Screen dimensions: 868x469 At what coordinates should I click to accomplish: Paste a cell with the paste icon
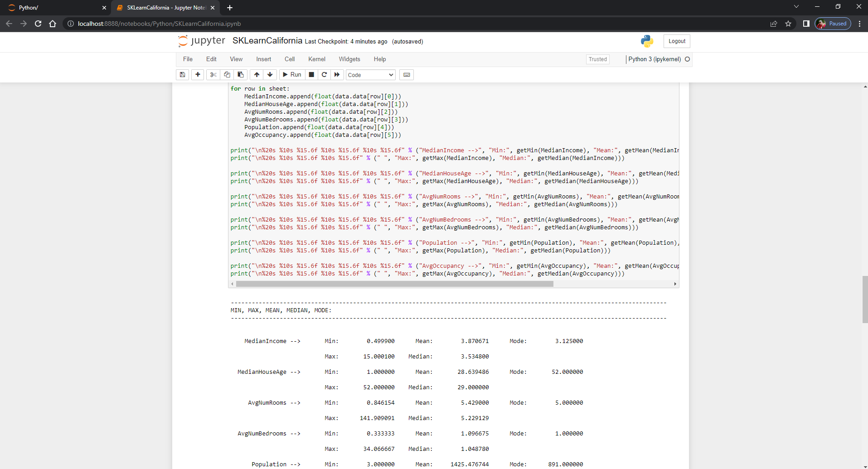tap(240, 74)
